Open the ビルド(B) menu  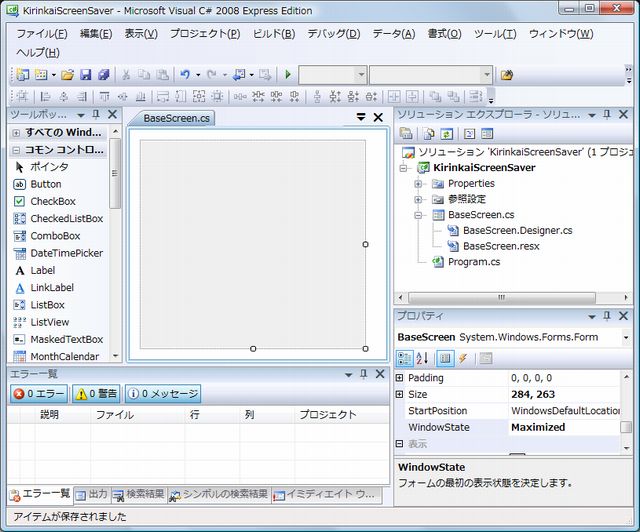[x=273, y=33]
